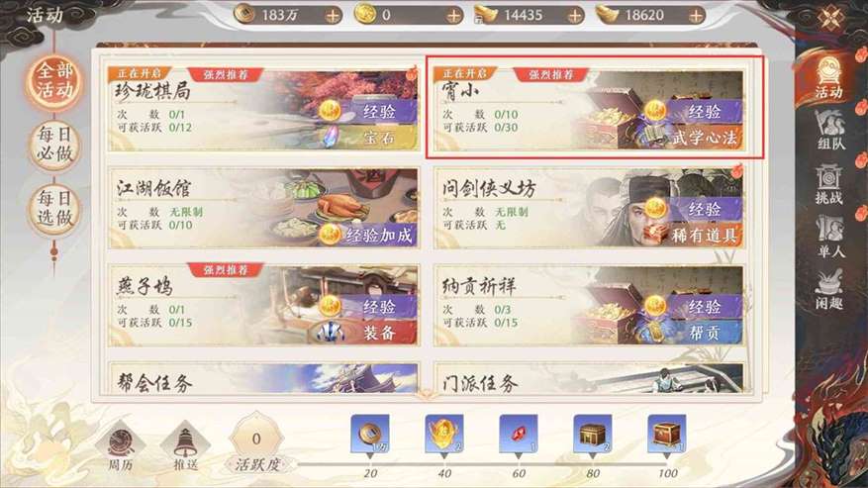Add more copper coins next to 183万
Image resolution: width=868 pixels, height=488 pixels.
333,16
